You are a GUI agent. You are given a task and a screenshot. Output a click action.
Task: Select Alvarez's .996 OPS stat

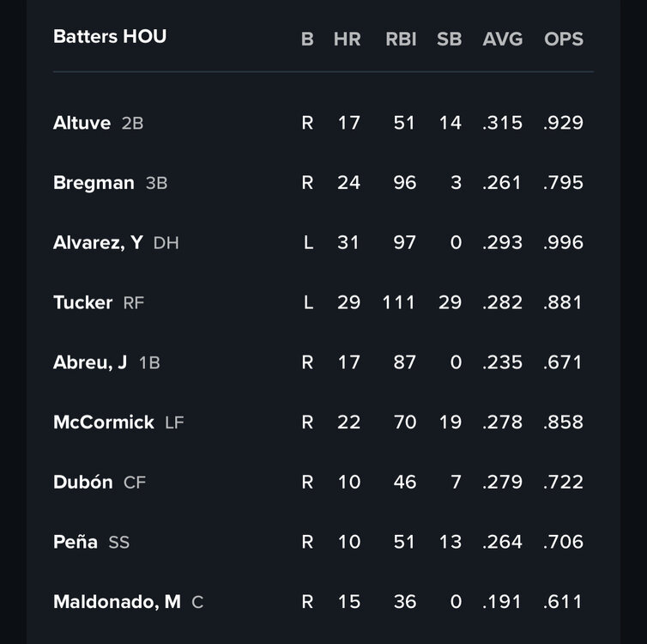pyautogui.click(x=563, y=243)
